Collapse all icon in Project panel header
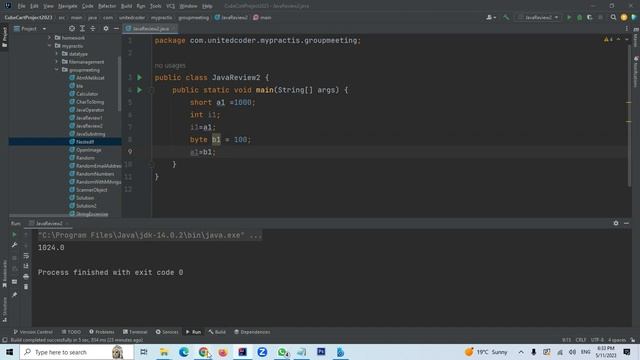The height and width of the screenshot is (360, 640). click(x=93, y=29)
